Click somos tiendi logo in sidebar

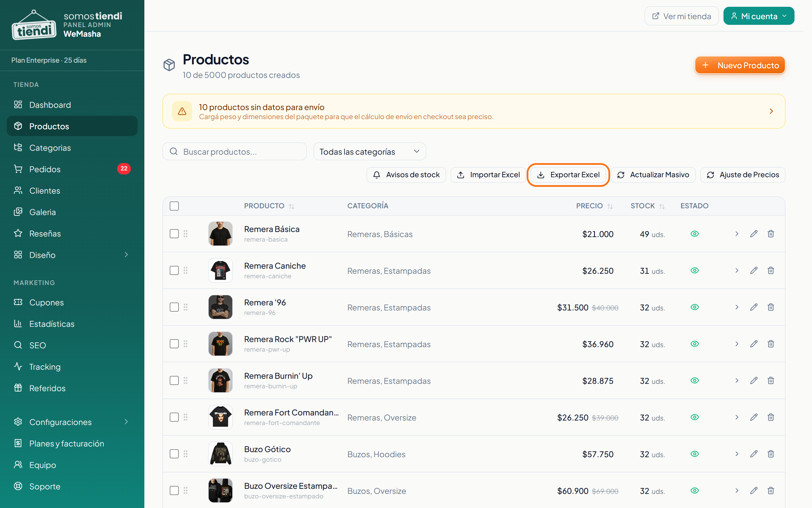point(34,25)
